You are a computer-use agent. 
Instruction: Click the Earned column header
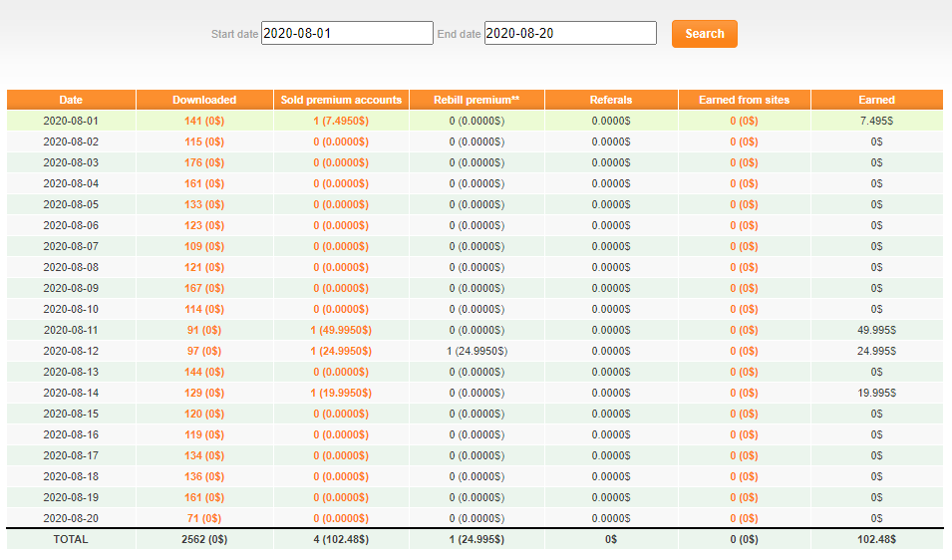coord(876,100)
